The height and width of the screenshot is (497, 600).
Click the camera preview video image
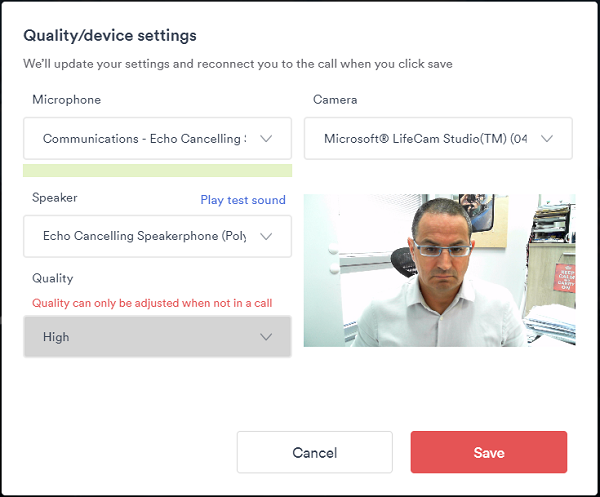click(x=440, y=270)
